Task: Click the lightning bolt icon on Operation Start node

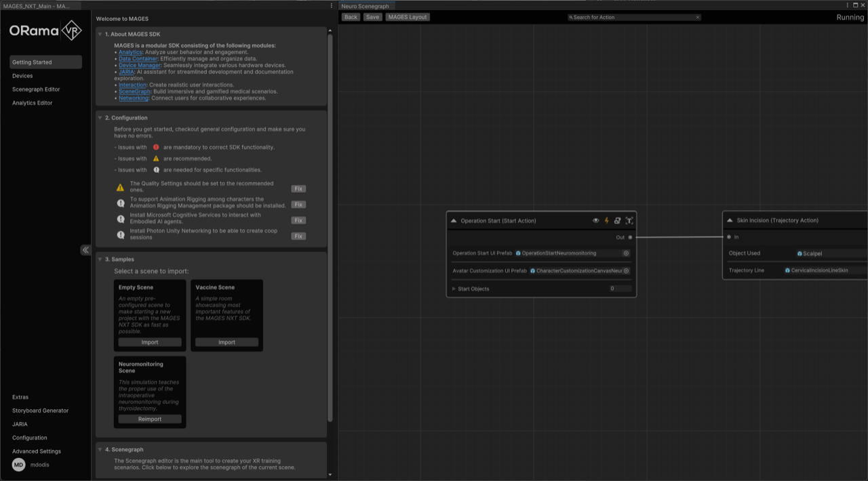Action: [606, 220]
